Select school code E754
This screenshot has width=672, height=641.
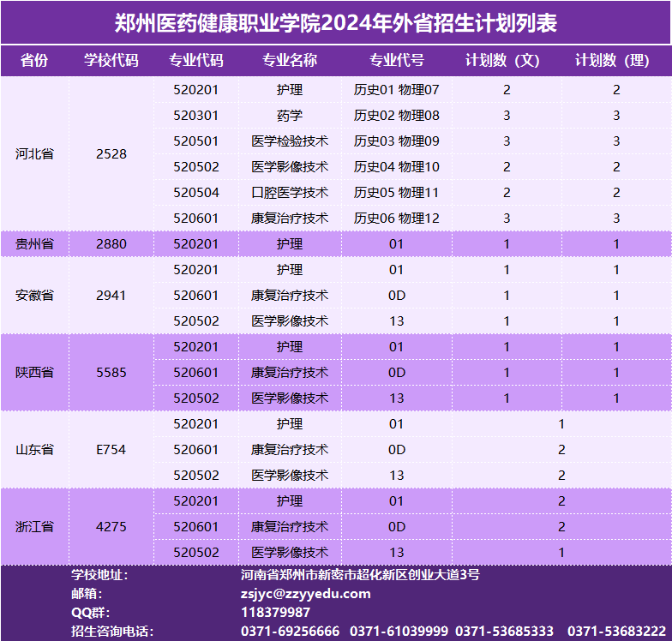pos(111,450)
